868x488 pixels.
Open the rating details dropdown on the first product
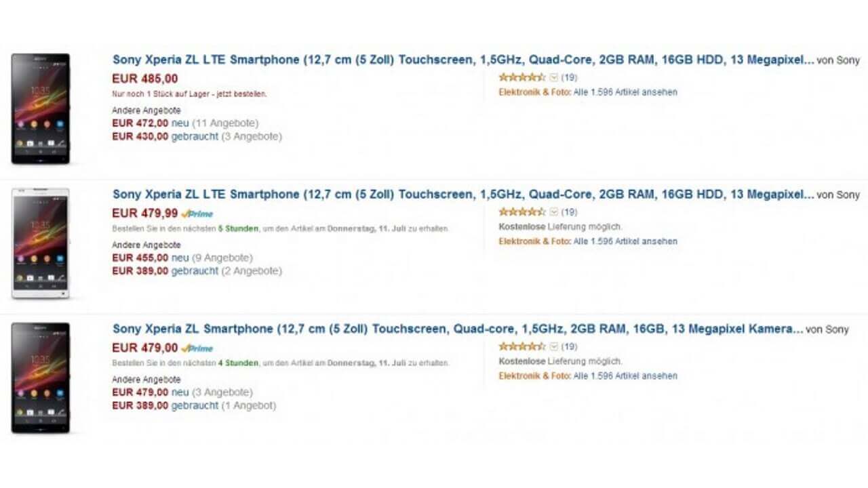[553, 77]
